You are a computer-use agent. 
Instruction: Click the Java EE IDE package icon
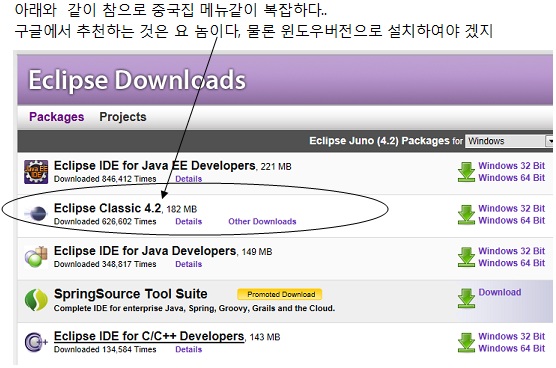tap(36, 172)
